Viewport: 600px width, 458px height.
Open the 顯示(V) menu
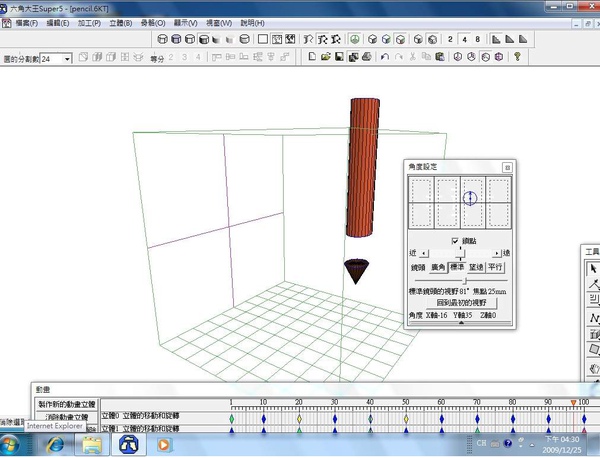point(186,23)
